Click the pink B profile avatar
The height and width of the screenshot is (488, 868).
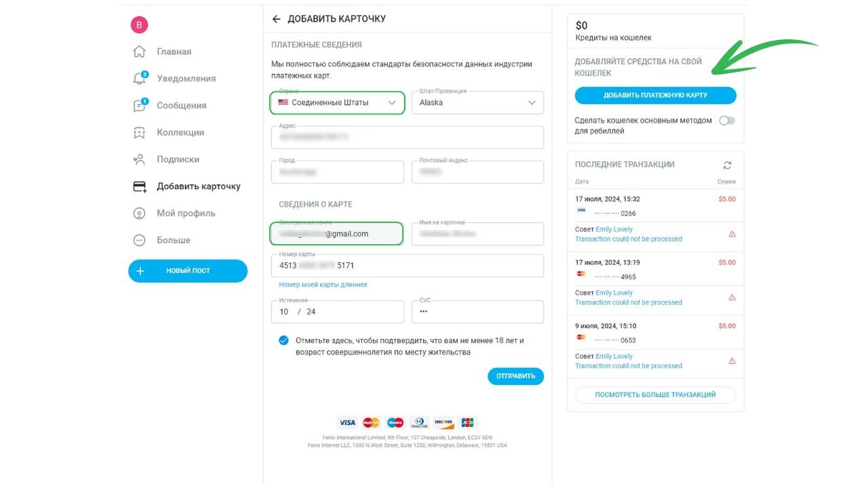coord(139,25)
